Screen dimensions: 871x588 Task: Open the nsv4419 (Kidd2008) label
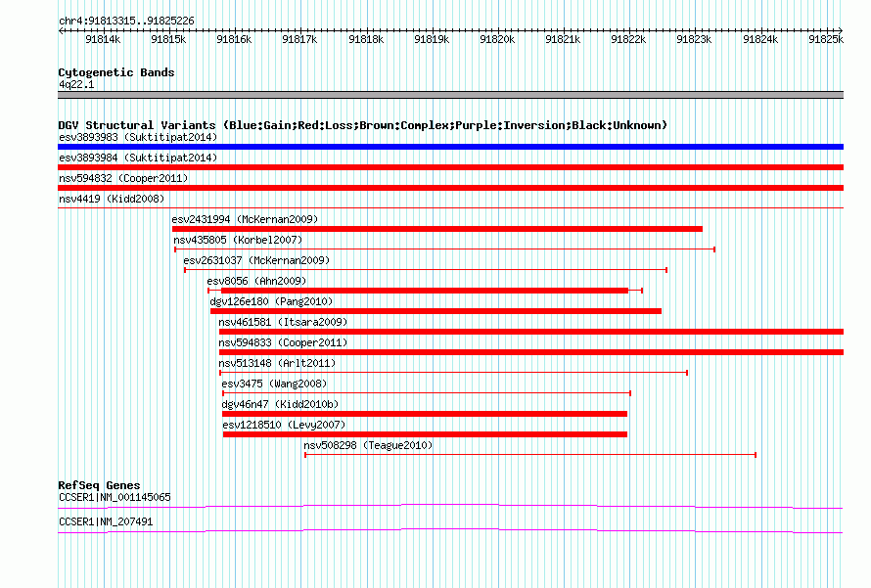pyautogui.click(x=112, y=199)
